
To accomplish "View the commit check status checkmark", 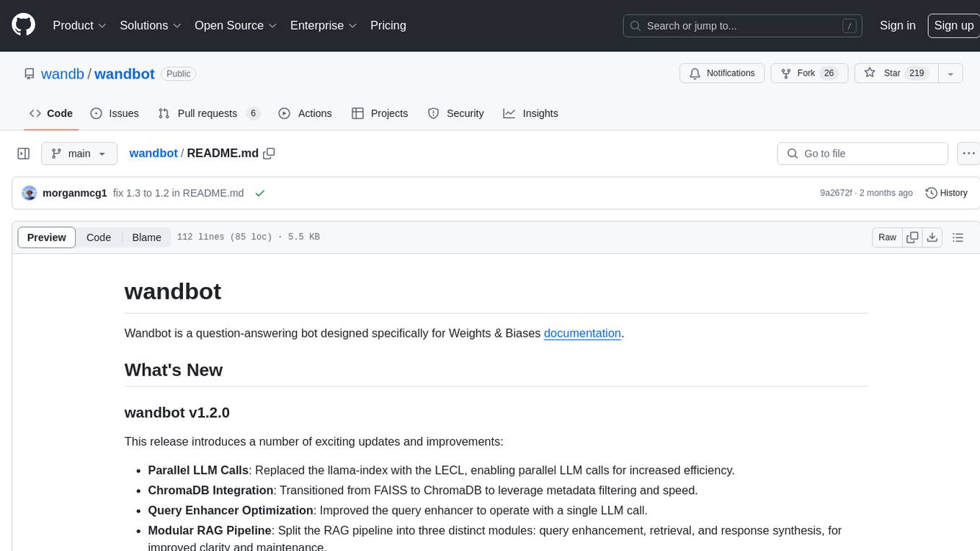I will [259, 193].
